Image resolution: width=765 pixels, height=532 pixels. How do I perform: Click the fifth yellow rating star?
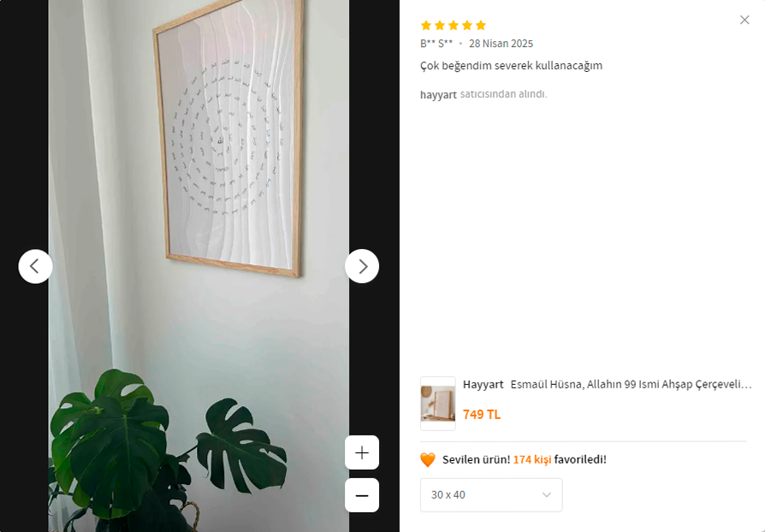click(x=481, y=26)
